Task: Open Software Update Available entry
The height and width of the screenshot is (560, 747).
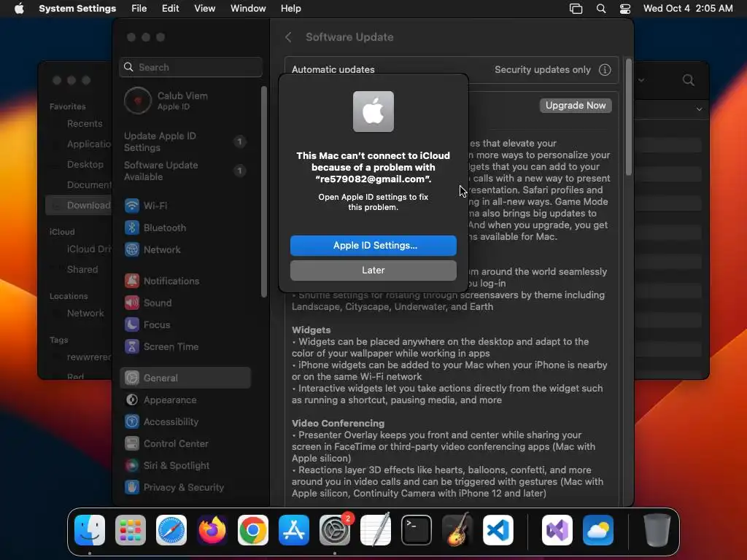Action: [x=186, y=171]
